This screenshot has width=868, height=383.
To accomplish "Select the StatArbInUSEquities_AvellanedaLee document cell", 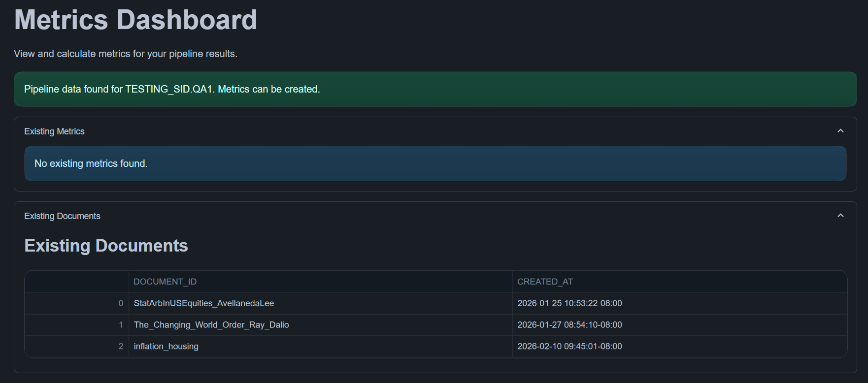I will [204, 303].
